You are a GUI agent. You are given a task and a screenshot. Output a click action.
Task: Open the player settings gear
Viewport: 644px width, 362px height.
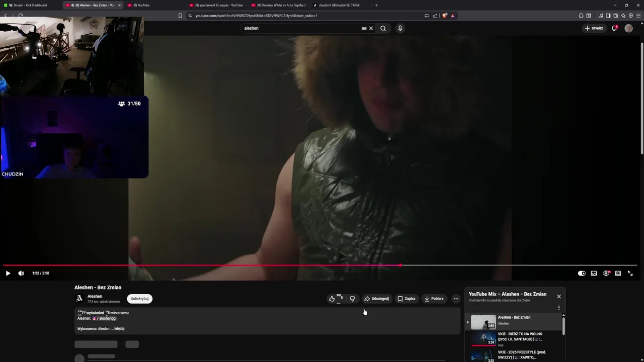pos(606,274)
